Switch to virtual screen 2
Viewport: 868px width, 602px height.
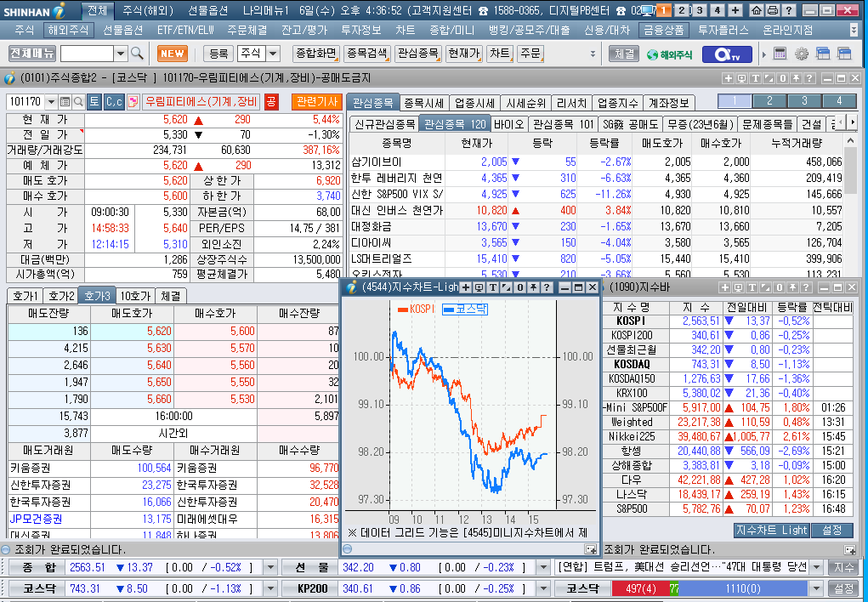point(682,10)
